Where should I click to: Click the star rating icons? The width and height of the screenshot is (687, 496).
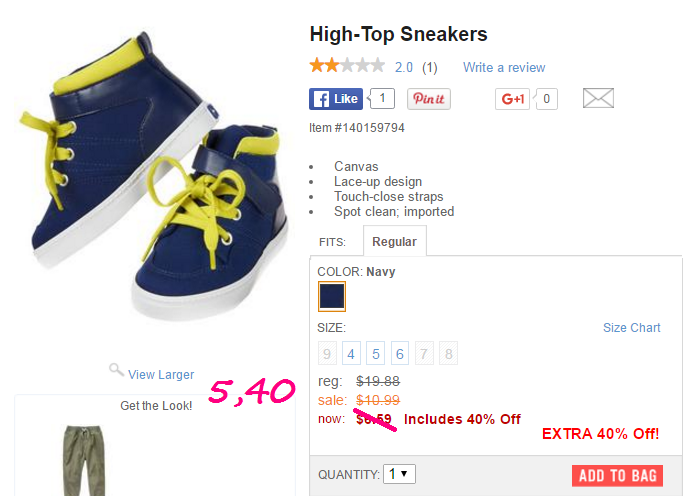[347, 66]
